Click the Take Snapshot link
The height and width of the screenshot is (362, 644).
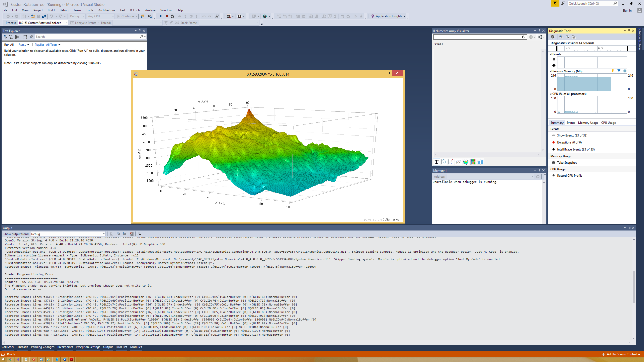[567, 163]
